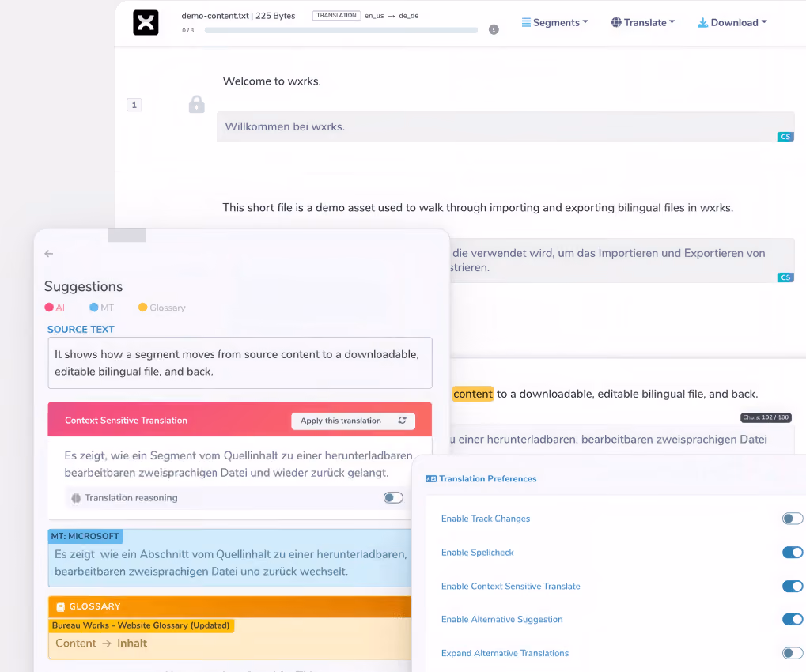Click the blue MT color dot
This screenshot has height=672, width=806.
pyautogui.click(x=93, y=308)
